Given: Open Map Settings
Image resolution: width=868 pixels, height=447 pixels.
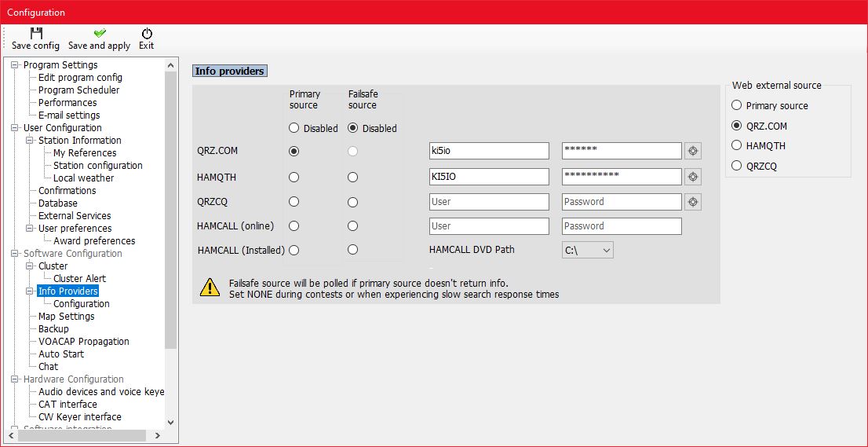Looking at the screenshot, I should (x=67, y=317).
